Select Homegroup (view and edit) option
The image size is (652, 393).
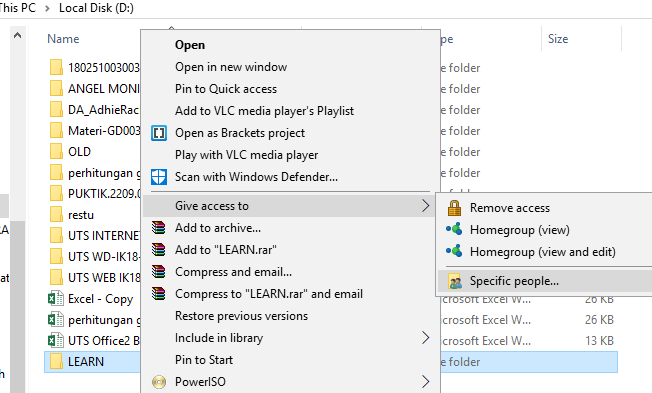click(543, 252)
